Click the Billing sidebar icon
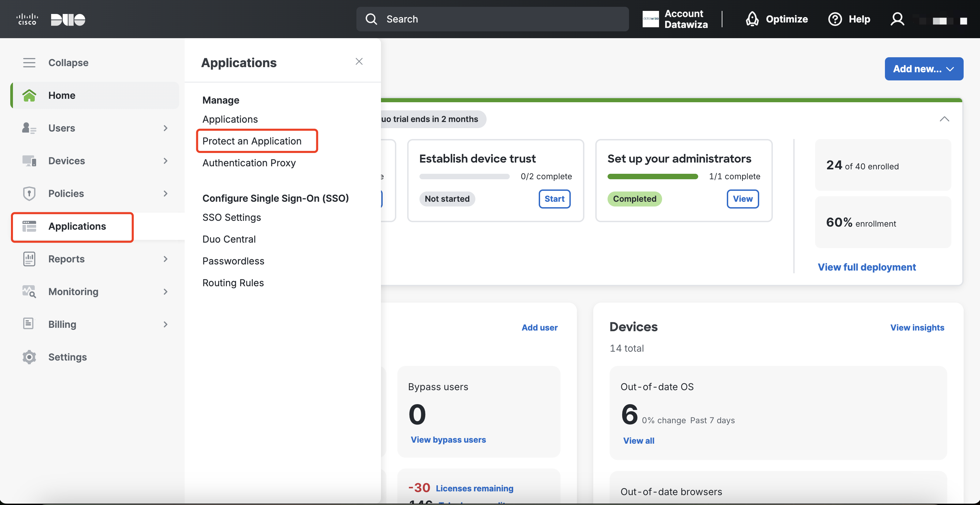This screenshot has width=980, height=505. click(29, 323)
